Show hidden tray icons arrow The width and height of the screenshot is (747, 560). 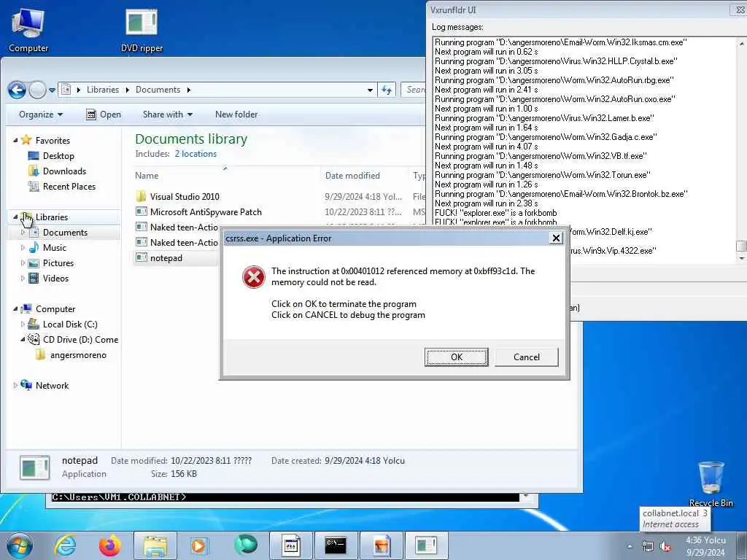tap(630, 546)
